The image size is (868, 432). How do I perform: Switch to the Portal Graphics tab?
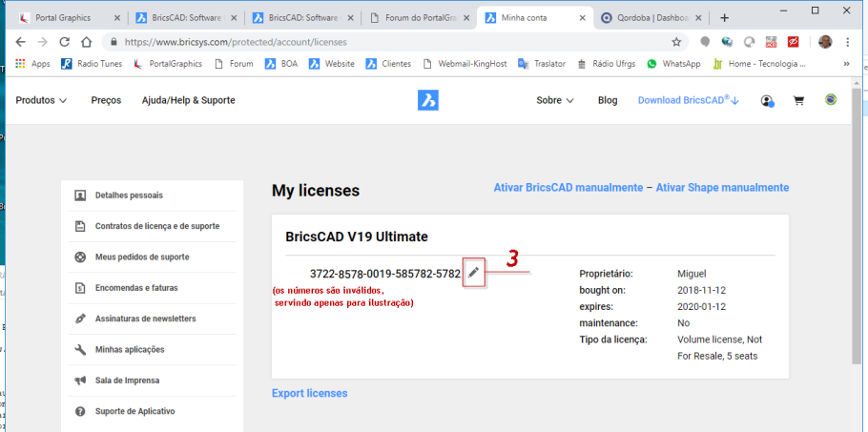point(70,18)
